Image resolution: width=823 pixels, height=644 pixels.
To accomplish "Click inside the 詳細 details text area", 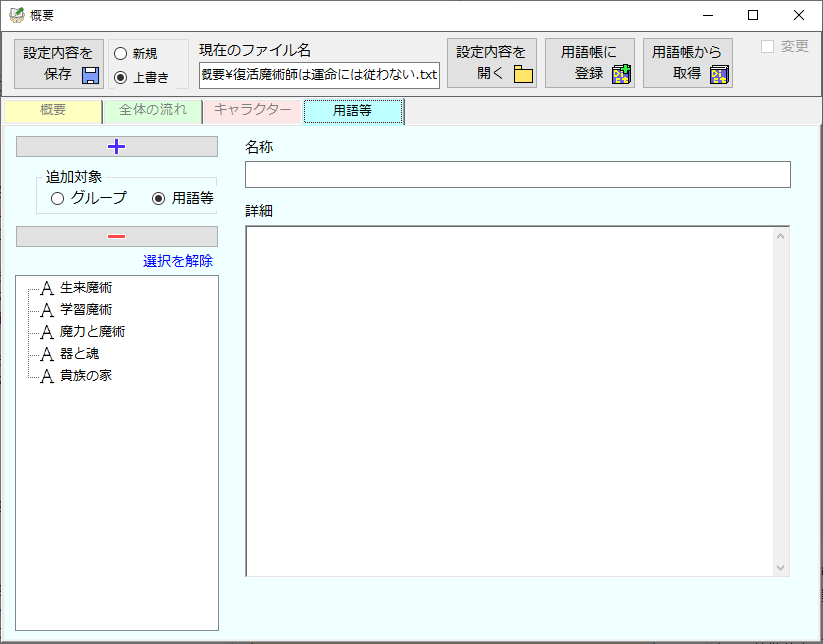I will (510, 401).
